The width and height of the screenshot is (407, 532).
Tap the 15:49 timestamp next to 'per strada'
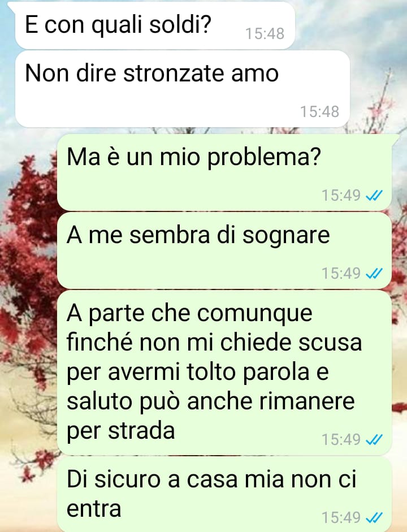point(341,440)
